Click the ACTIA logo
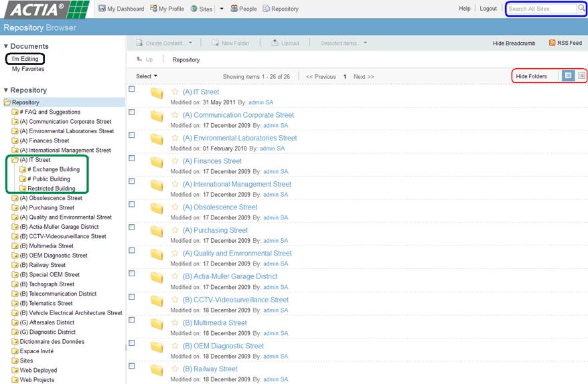Image resolution: width=588 pixels, height=384 pixels. pos(45,9)
